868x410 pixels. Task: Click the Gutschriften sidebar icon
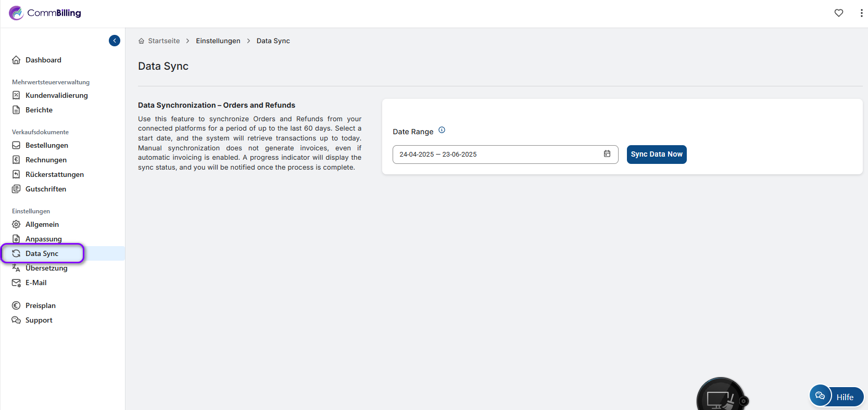pos(16,189)
